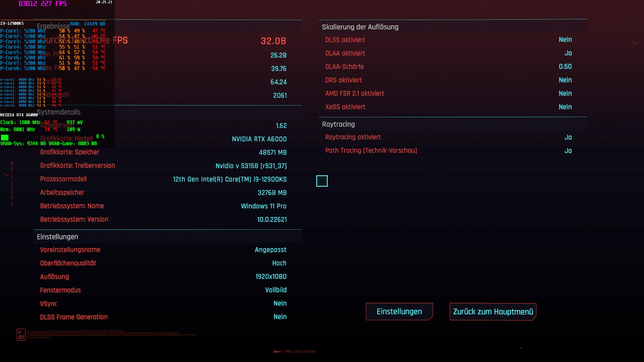Click the average FPS result 32.08
The height and width of the screenshot is (362, 644).
click(x=273, y=41)
